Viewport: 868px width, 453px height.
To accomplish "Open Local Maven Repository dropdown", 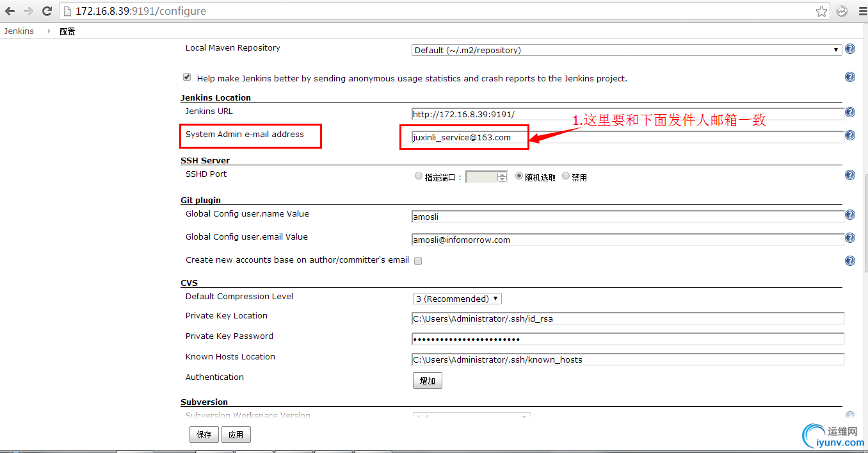I will [x=627, y=50].
